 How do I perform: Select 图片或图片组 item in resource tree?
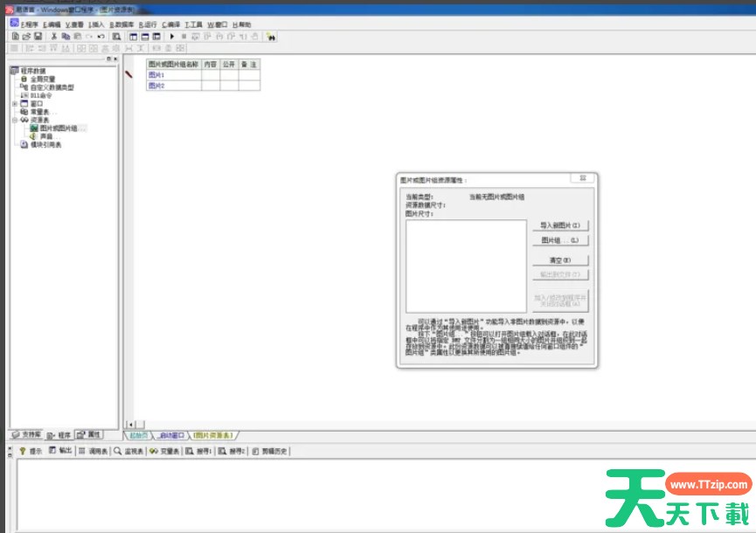(x=59, y=128)
